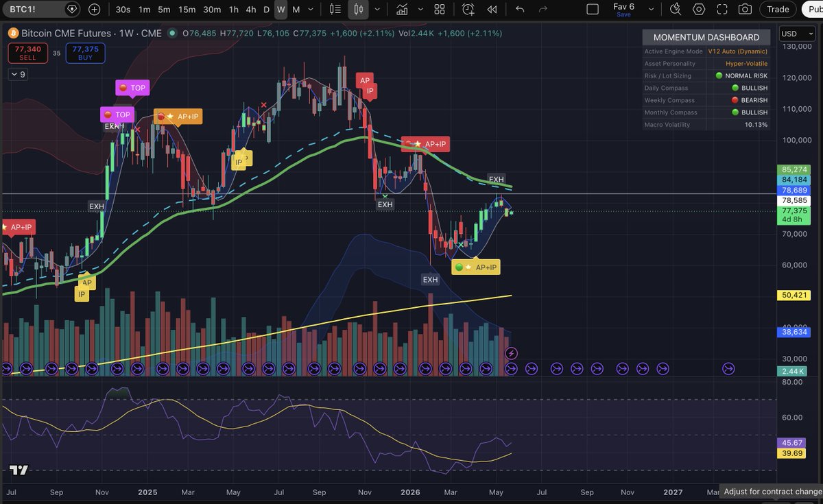Click the Bitcoin symbol logo in legend
The width and height of the screenshot is (823, 504).
tap(12, 34)
